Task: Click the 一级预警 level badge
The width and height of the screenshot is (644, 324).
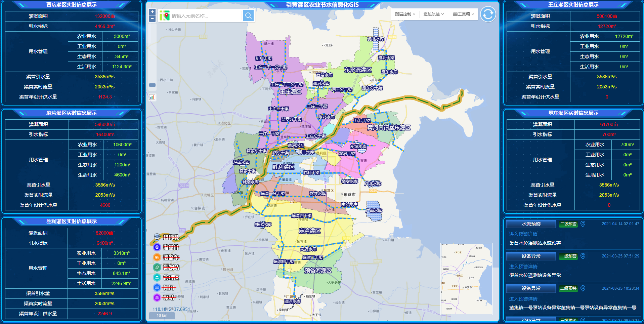Action: point(568,256)
